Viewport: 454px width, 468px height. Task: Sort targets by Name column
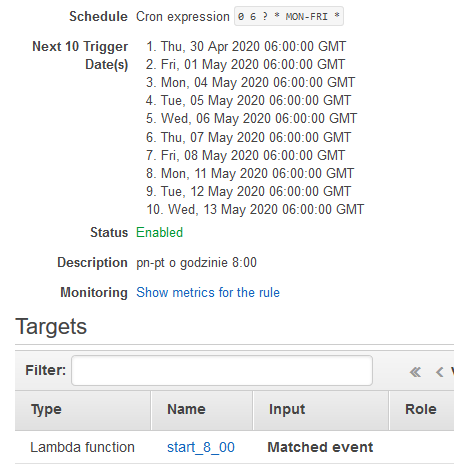[202, 410]
